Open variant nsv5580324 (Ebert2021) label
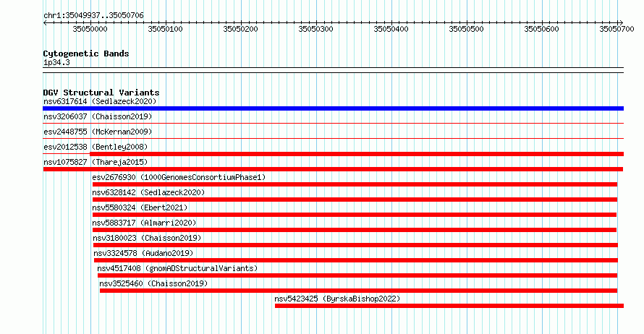The image size is (644, 334). [x=140, y=207]
